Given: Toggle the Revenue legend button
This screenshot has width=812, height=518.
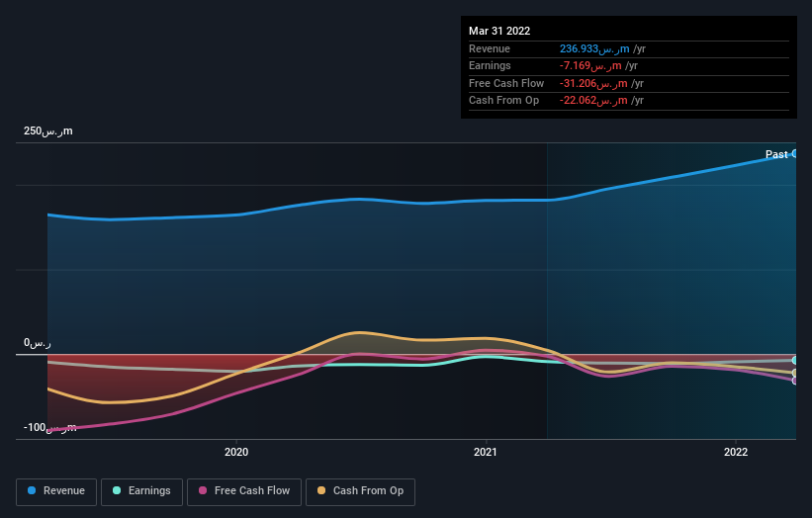Looking at the screenshot, I should (56, 491).
